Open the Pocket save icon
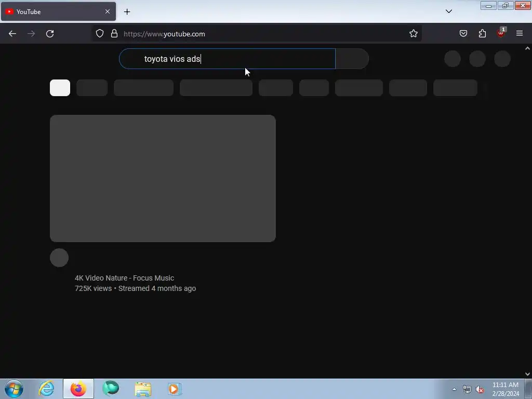 [463, 33]
